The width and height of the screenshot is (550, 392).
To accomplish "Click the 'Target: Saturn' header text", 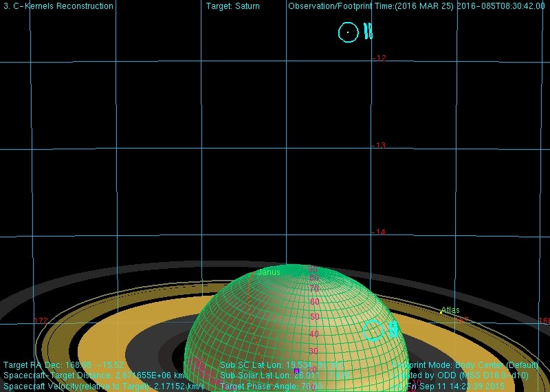I will tap(233, 6).
